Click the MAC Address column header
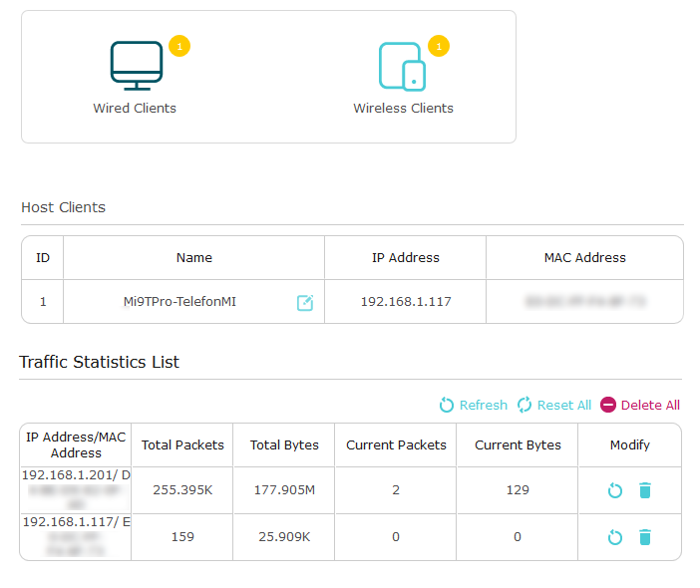Image resolution: width=700 pixels, height=588 pixels. pyautogui.click(x=584, y=257)
